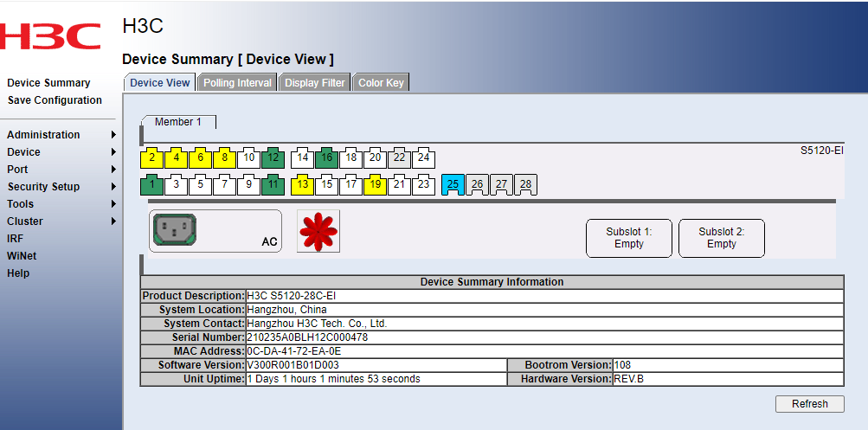Screen dimensions: 868x430
Task: Select yellow port 13 icon
Action: pos(302,185)
